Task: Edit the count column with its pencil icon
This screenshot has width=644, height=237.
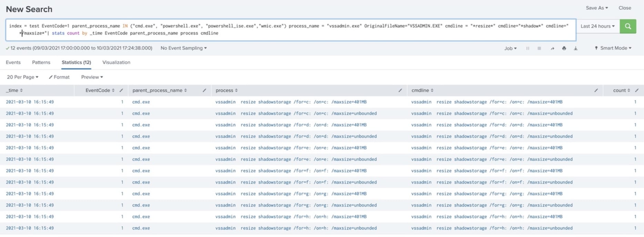Action: point(637,90)
